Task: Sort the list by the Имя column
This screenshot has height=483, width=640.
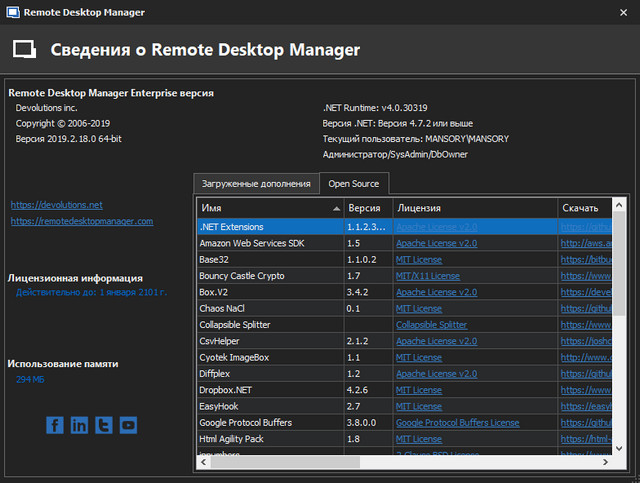Action: coord(265,208)
